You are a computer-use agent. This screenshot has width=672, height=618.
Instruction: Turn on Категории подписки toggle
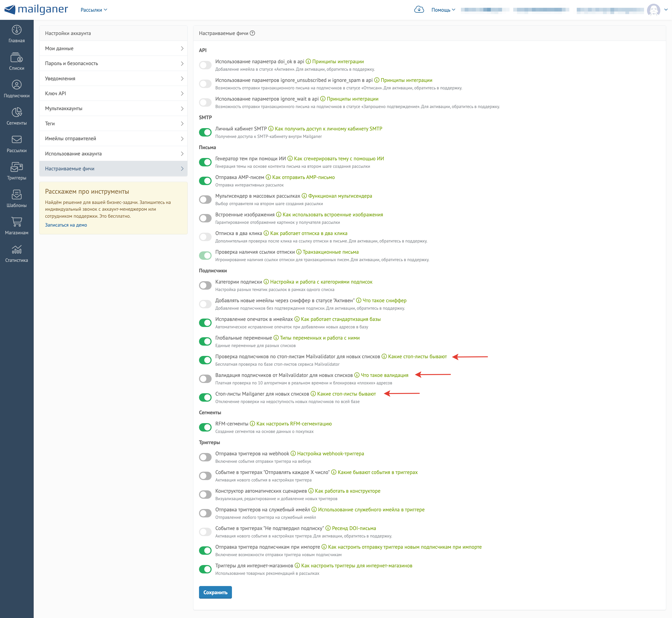pyautogui.click(x=205, y=286)
